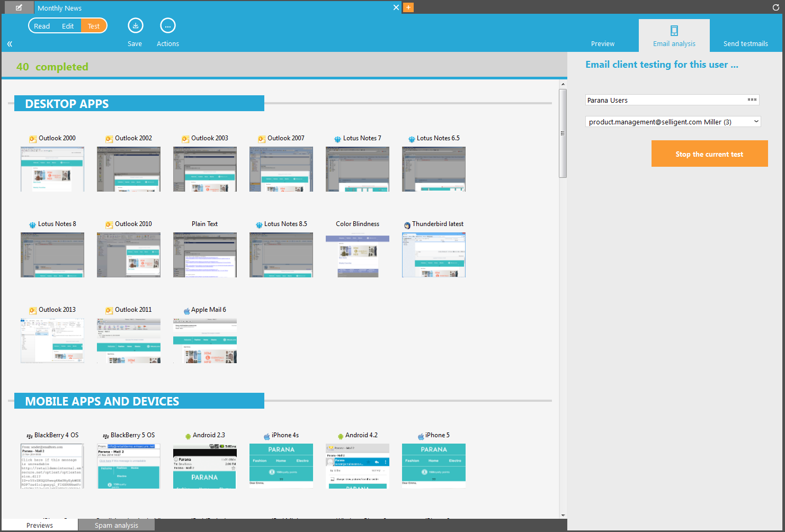Select the Test mode toggle
This screenshot has width=785, height=532.
(94, 26)
